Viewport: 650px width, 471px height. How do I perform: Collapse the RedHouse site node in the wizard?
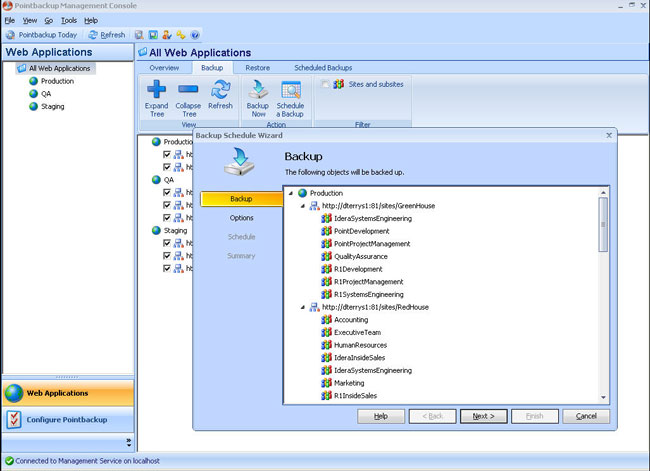(303, 307)
